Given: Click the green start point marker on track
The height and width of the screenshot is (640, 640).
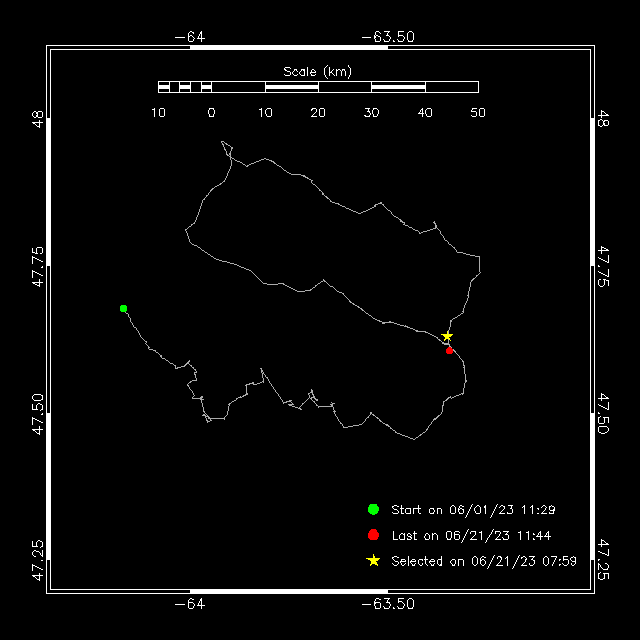Looking at the screenshot, I should 123,309.
